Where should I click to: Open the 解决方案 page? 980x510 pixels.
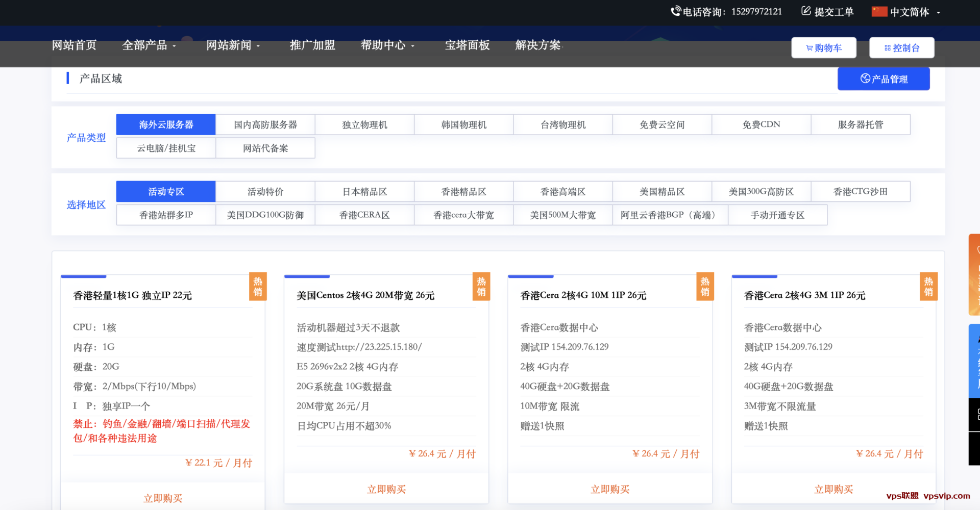click(538, 45)
